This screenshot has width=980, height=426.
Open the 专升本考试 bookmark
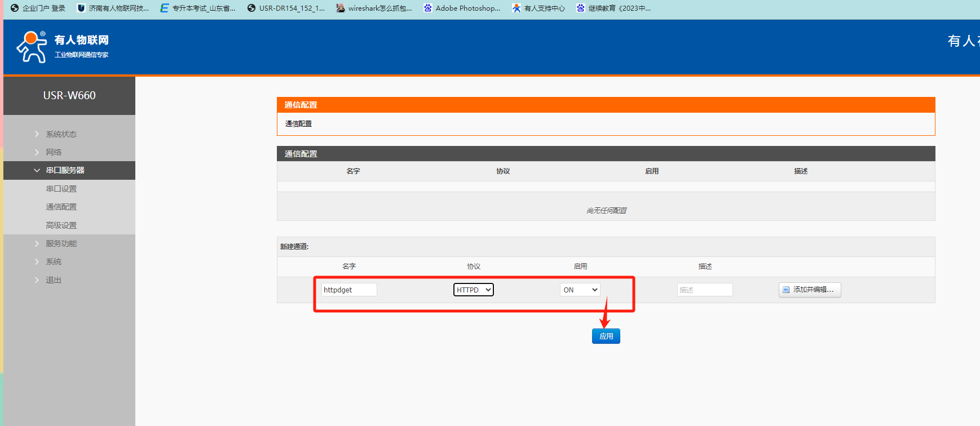point(198,8)
